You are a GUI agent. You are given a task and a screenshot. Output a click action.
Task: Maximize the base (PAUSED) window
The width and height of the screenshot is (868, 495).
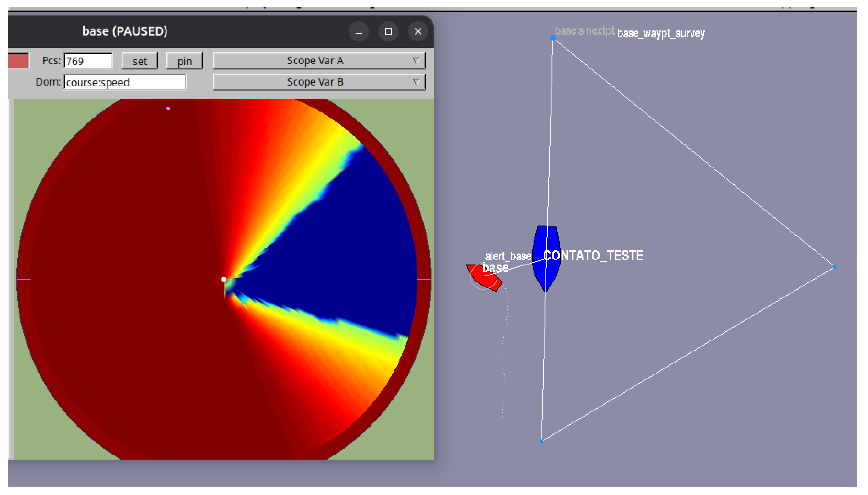click(x=388, y=32)
